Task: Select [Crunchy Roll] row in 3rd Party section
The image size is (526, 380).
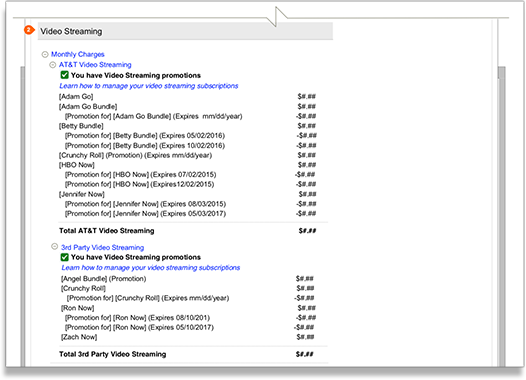Action: 188,288
